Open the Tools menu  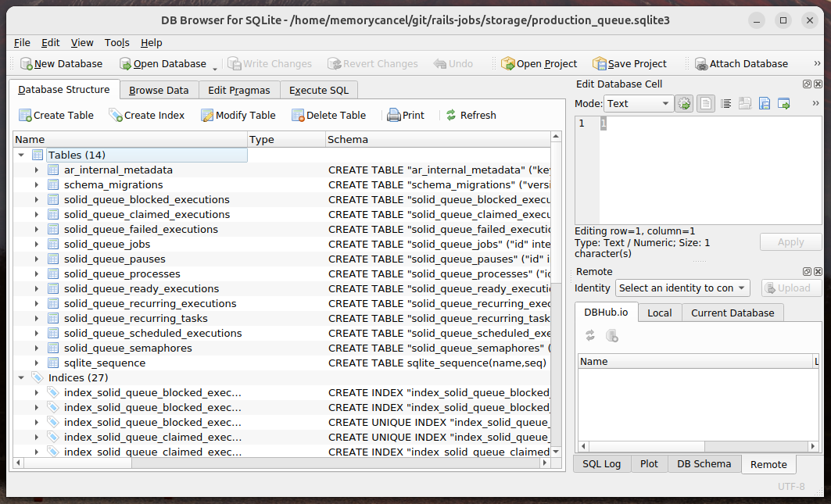[x=116, y=42]
